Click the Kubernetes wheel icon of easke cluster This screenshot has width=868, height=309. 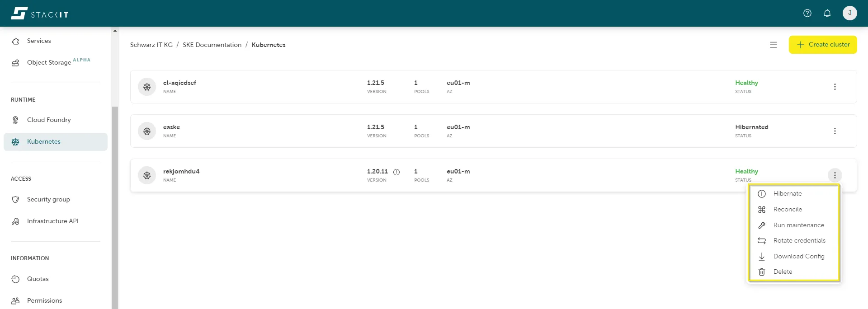[147, 131]
